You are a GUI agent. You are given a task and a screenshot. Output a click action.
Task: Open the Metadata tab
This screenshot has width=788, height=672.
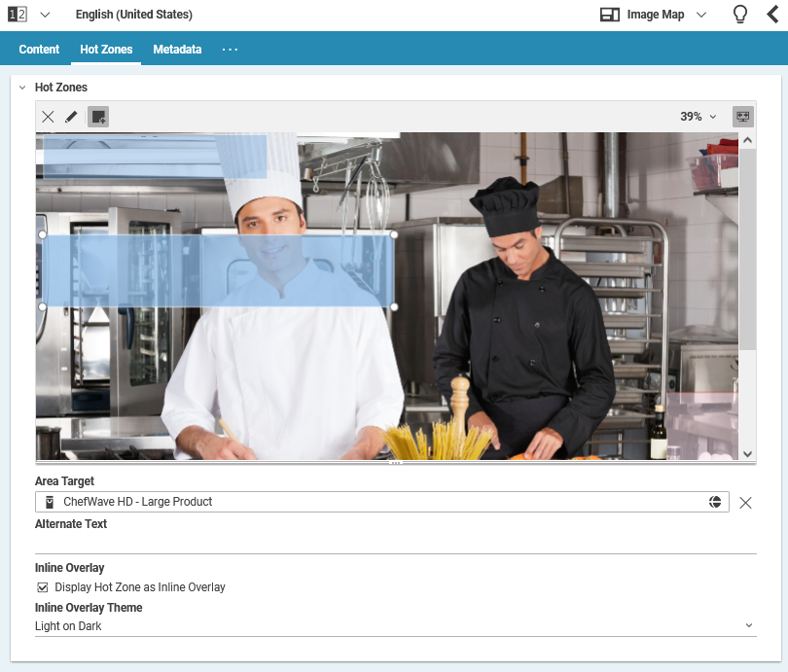177,49
